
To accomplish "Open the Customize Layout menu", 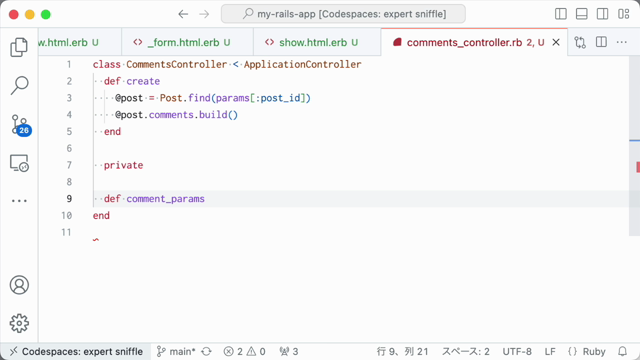I will (623, 14).
